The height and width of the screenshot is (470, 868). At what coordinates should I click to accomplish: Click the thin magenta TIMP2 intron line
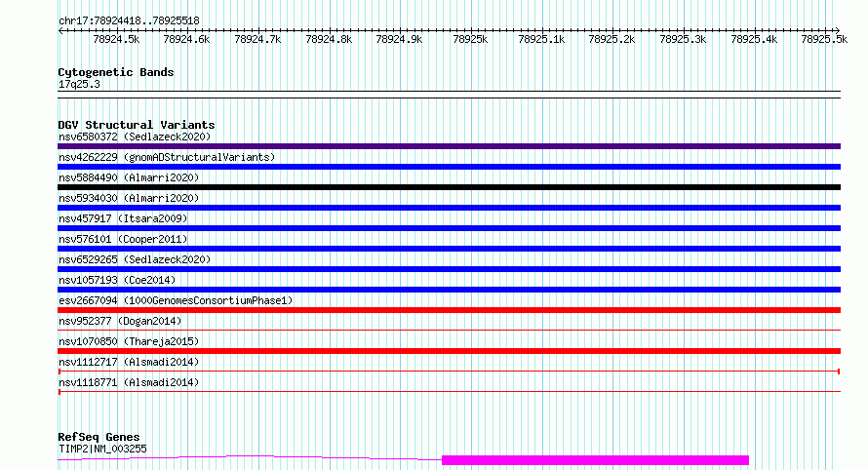(250, 456)
